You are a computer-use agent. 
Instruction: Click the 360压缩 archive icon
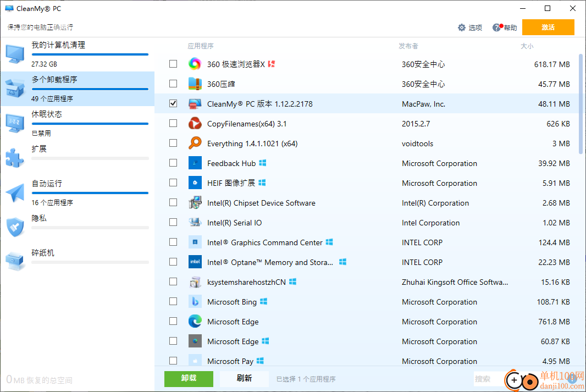tap(195, 84)
